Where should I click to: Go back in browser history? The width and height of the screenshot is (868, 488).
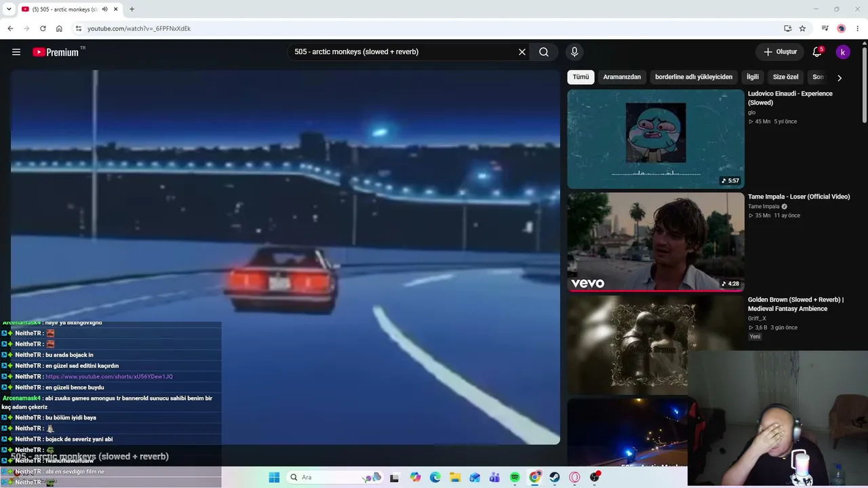pos(10,28)
